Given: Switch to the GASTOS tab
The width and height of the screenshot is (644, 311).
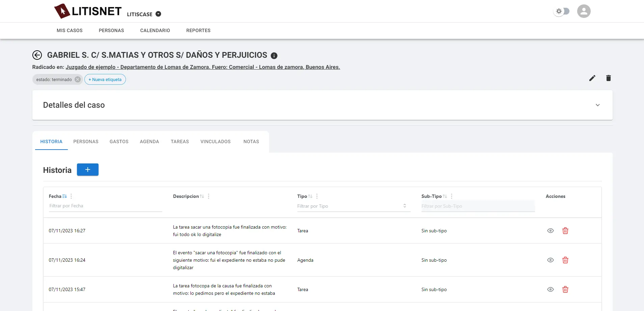Looking at the screenshot, I should pos(119,141).
